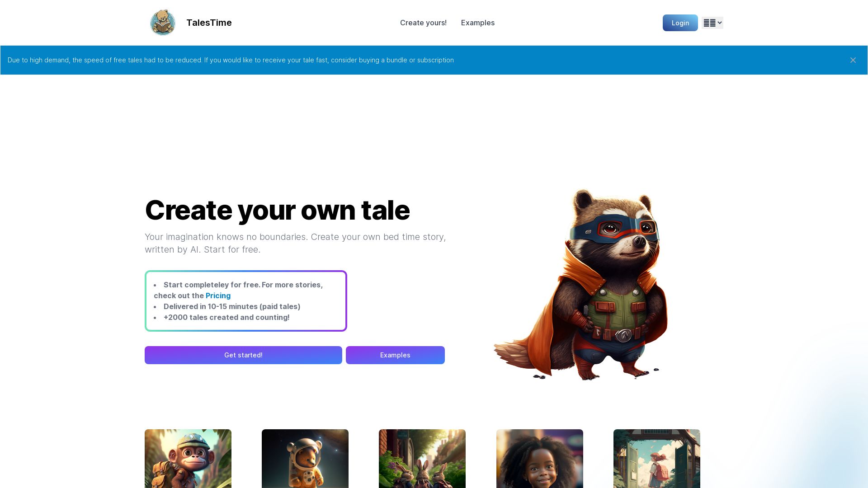This screenshot has height=488, width=868.
Task: Open Examples in the navigation bar
Action: [x=478, y=23]
